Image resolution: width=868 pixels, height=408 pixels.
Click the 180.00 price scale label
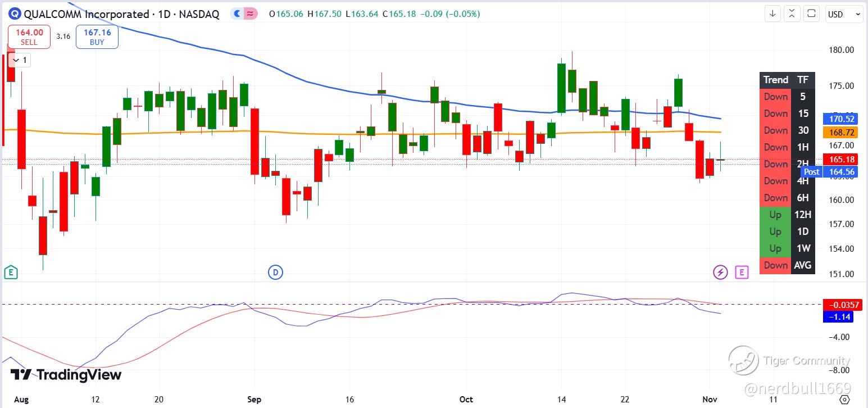[842, 50]
